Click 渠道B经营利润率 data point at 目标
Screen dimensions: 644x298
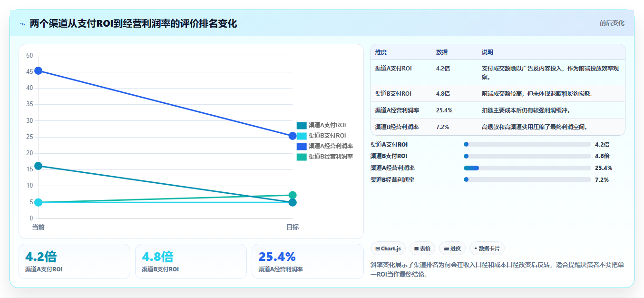pyautogui.click(x=293, y=195)
